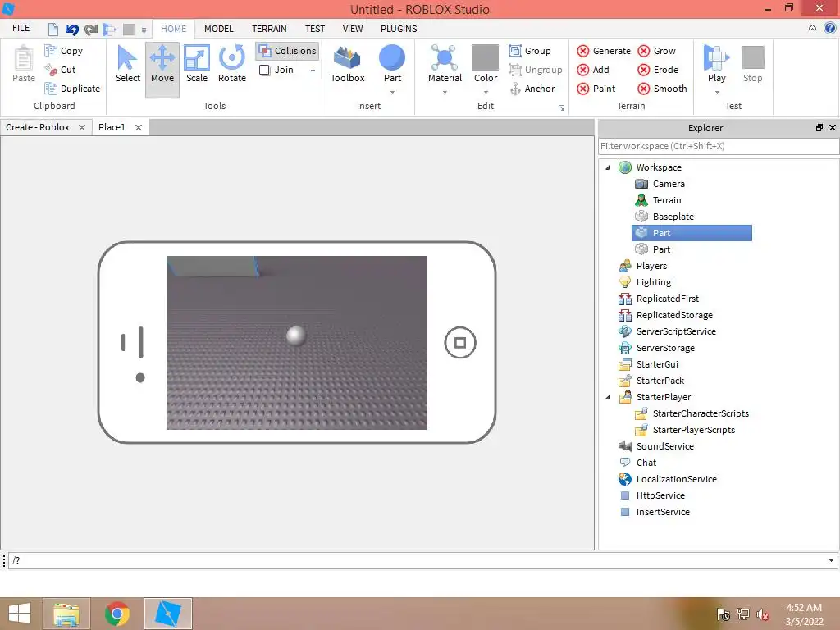Open the PLUGINS ribbon tab
Screen dimensions: 840x630
399,29
